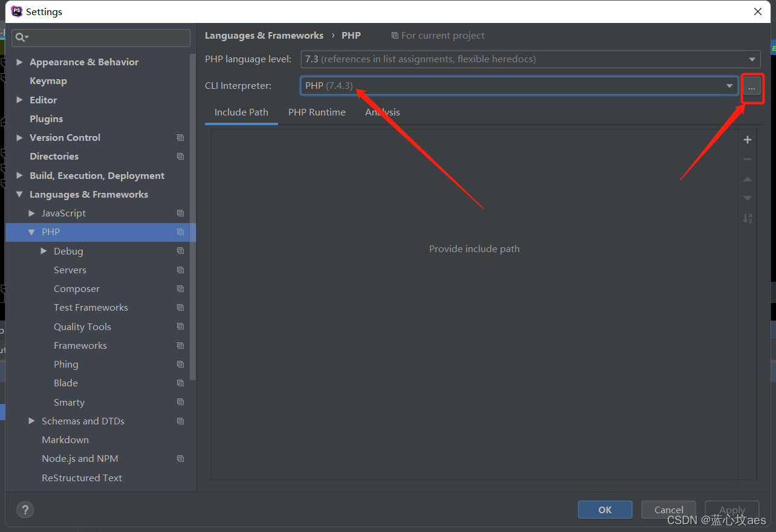Click the settings tree vertical scrollbar
776x532 pixels.
(x=193, y=218)
